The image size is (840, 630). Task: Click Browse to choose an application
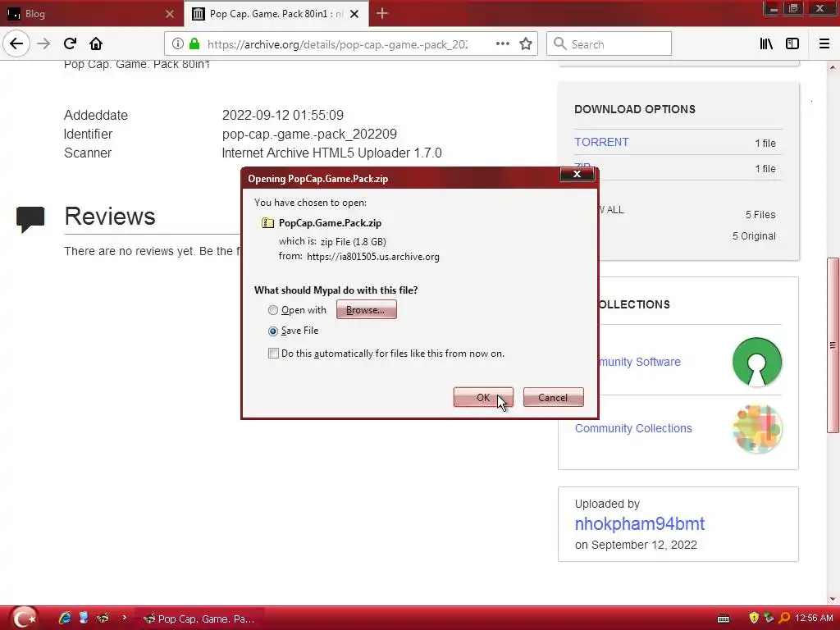coord(367,309)
